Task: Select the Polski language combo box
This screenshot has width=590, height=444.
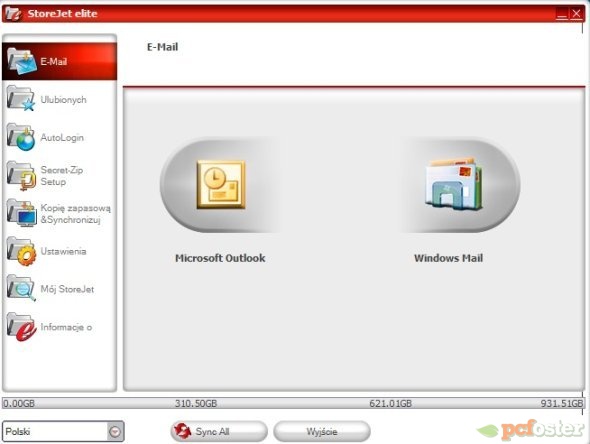Action: (x=63, y=431)
